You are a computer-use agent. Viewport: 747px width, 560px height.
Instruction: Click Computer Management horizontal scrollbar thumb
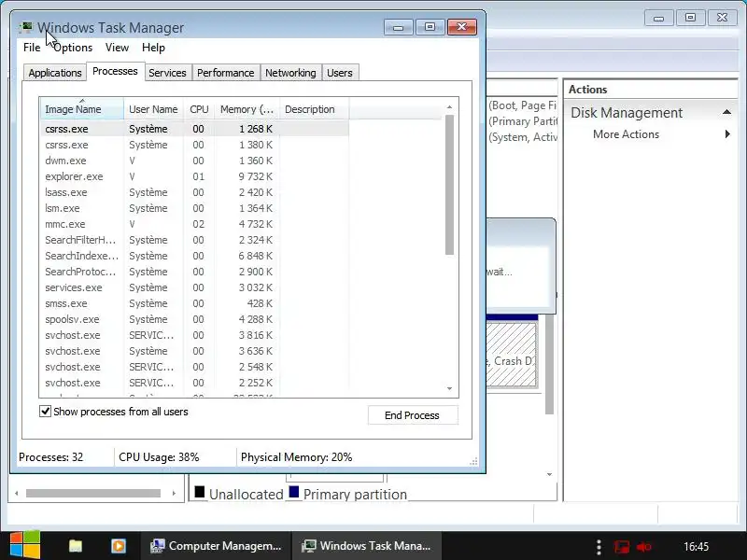(93, 494)
